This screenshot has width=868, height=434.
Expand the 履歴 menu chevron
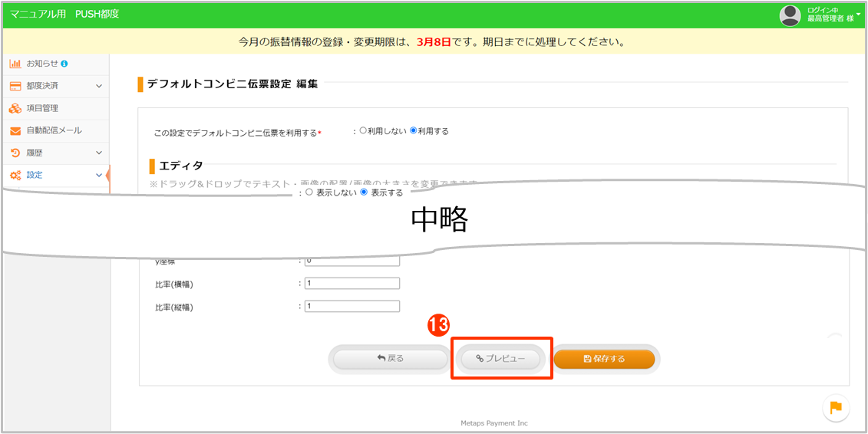[99, 153]
